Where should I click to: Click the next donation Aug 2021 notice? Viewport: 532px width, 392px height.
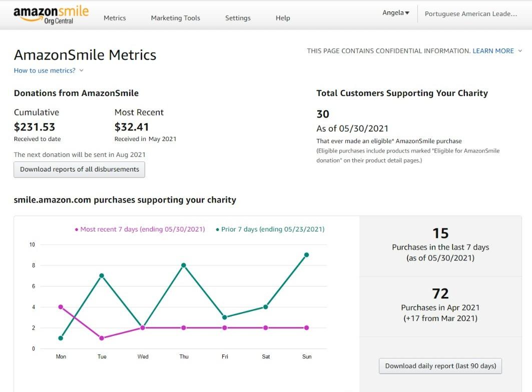pyautogui.click(x=80, y=154)
